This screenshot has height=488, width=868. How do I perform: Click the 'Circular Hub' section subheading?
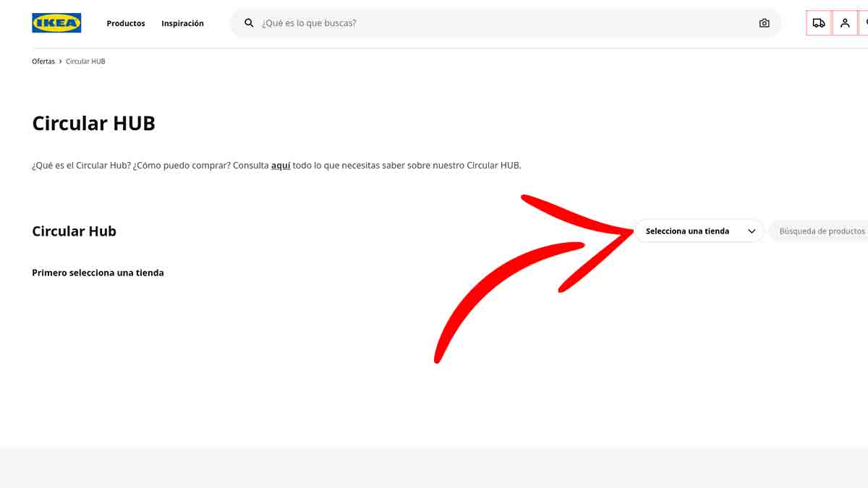(x=74, y=231)
